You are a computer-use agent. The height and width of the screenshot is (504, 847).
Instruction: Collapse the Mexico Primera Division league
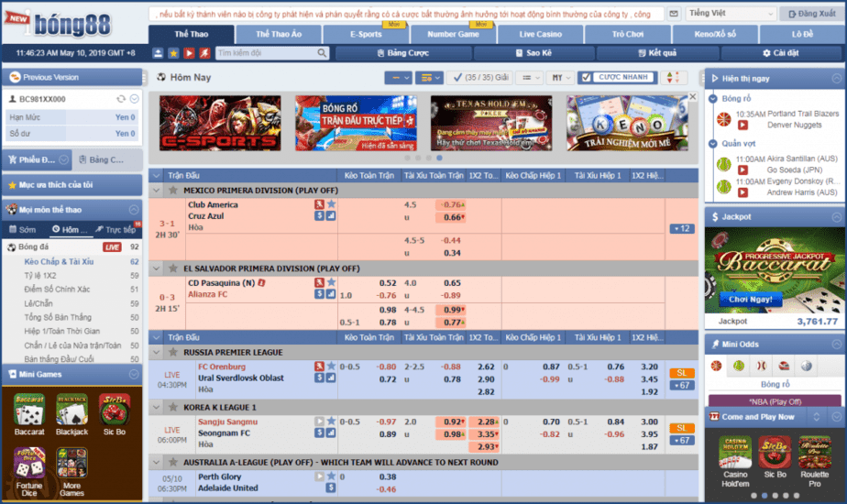pos(157,191)
